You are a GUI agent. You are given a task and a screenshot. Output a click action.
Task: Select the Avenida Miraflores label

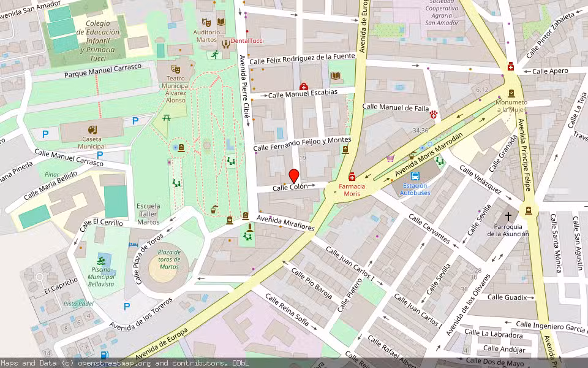pos(286,223)
